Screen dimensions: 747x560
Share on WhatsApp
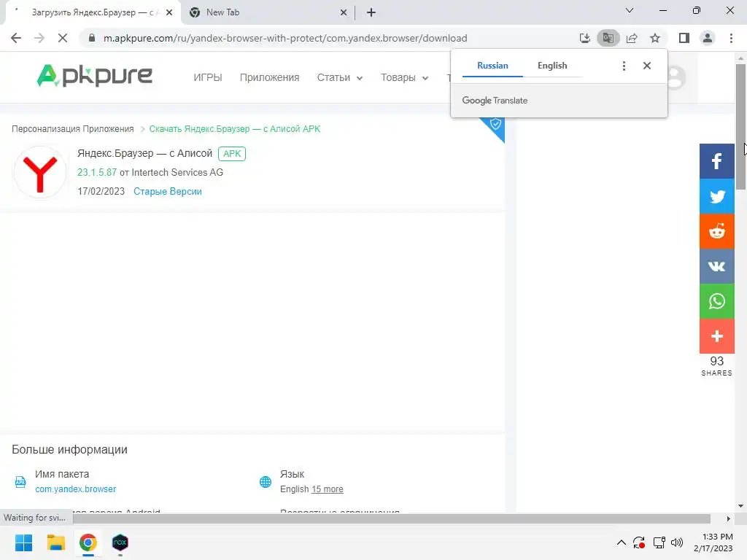click(716, 301)
